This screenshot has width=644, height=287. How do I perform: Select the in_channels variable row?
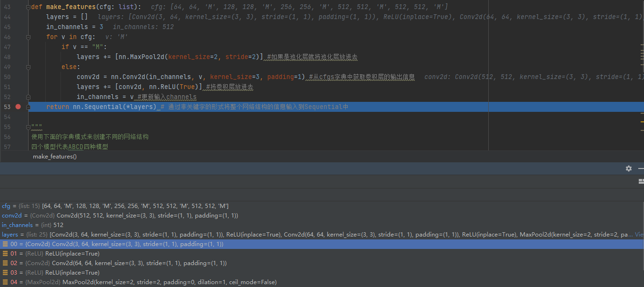322,225
